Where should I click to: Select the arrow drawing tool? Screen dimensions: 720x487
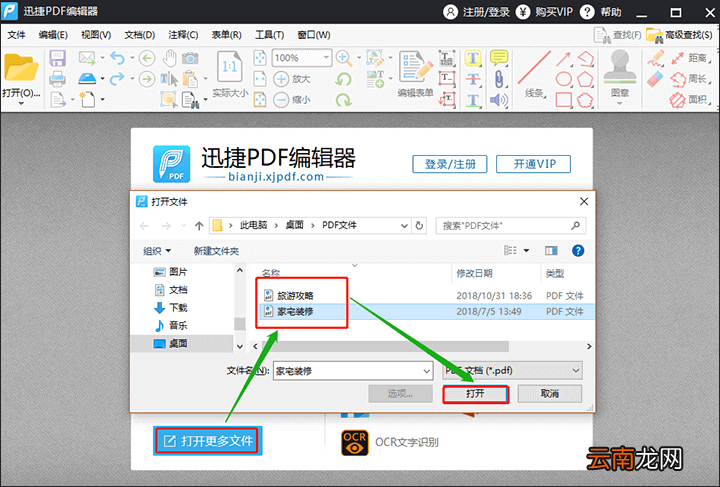pyautogui.click(x=563, y=59)
